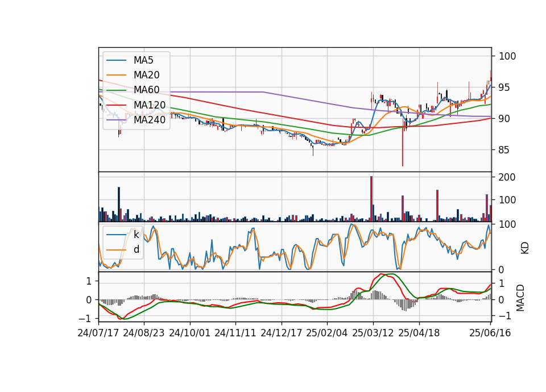The image size is (546, 392).
Task: Click the 24/11/11 date axis label
Action: click(x=235, y=333)
